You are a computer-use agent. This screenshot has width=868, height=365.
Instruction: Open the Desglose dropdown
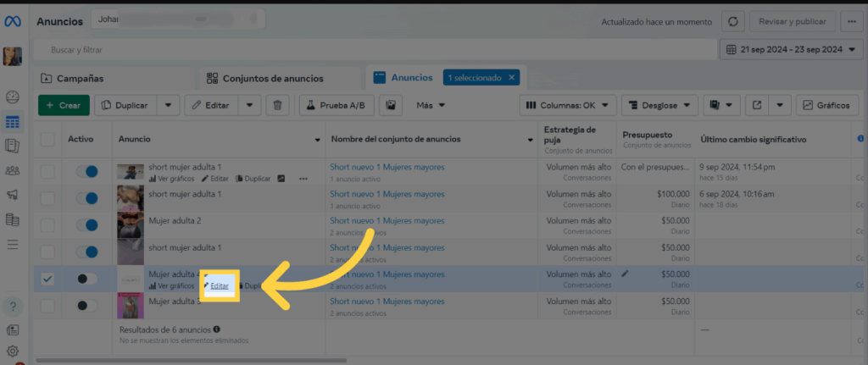[x=659, y=106]
